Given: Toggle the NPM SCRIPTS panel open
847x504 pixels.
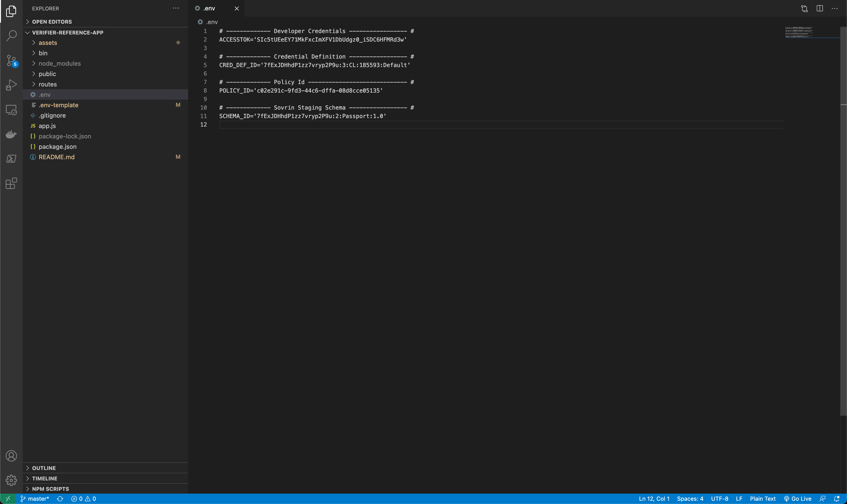Looking at the screenshot, I should pos(50,488).
